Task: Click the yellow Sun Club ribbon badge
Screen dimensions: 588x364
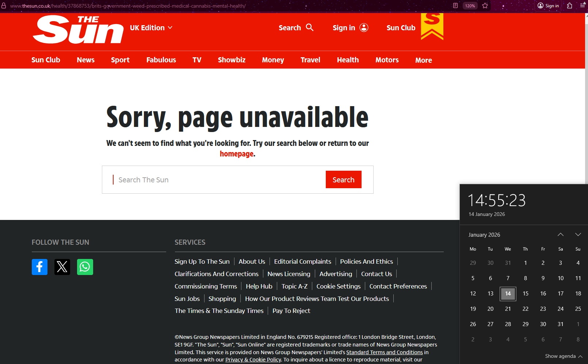Action: (432, 26)
